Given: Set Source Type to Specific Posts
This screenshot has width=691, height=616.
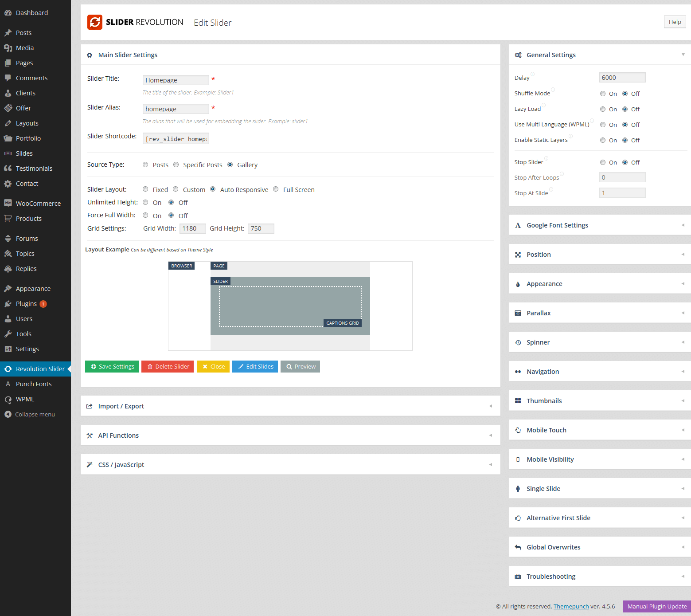Looking at the screenshot, I should coord(176,165).
